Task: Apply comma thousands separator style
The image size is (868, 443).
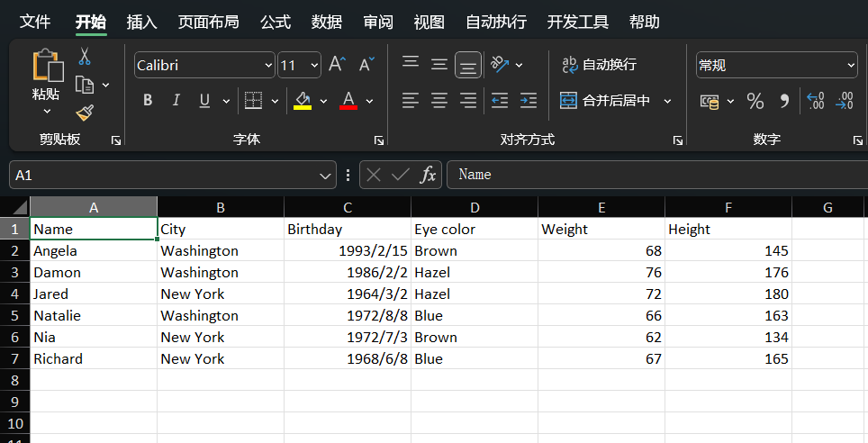Action: point(784,102)
